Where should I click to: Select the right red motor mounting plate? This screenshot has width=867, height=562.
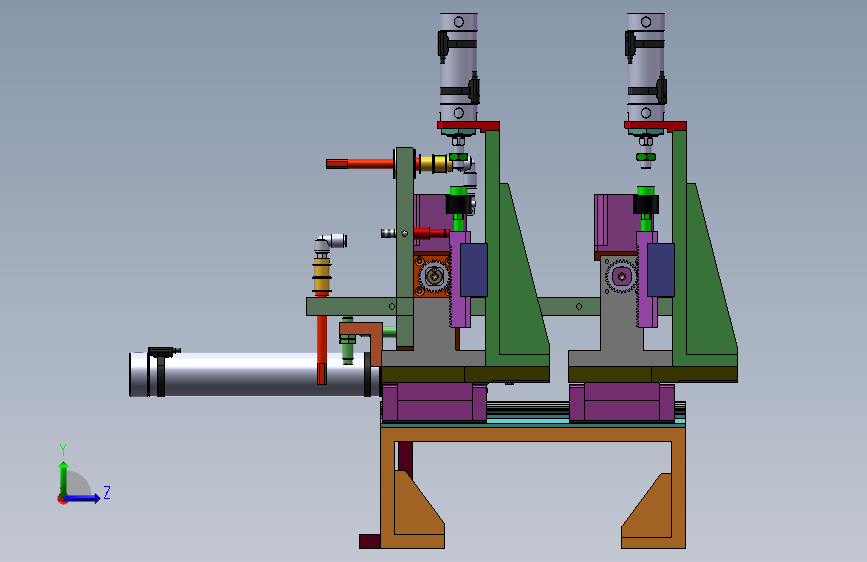click(655, 127)
